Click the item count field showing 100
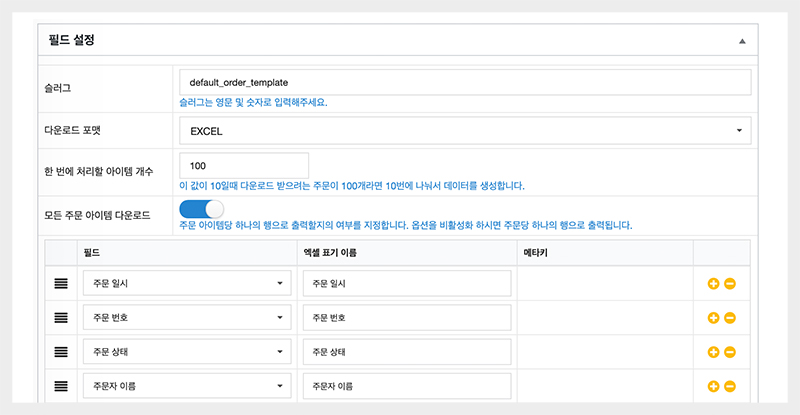800x415 pixels. coord(243,166)
